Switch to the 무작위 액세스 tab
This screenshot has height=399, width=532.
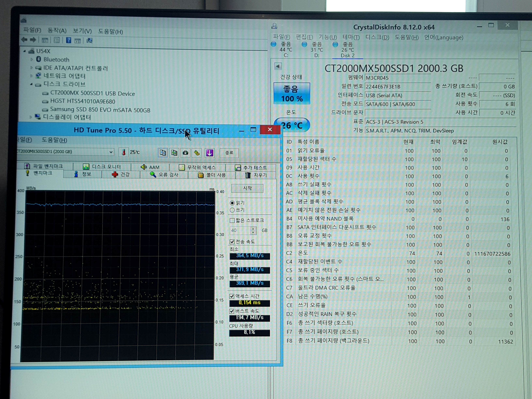pos(197,167)
